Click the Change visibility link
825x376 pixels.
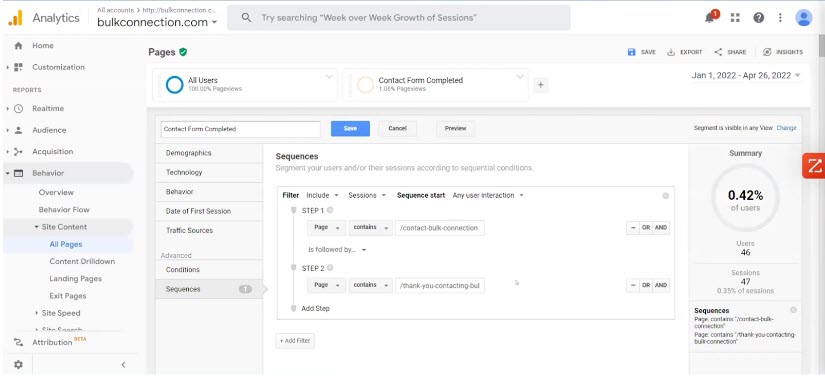tap(786, 128)
